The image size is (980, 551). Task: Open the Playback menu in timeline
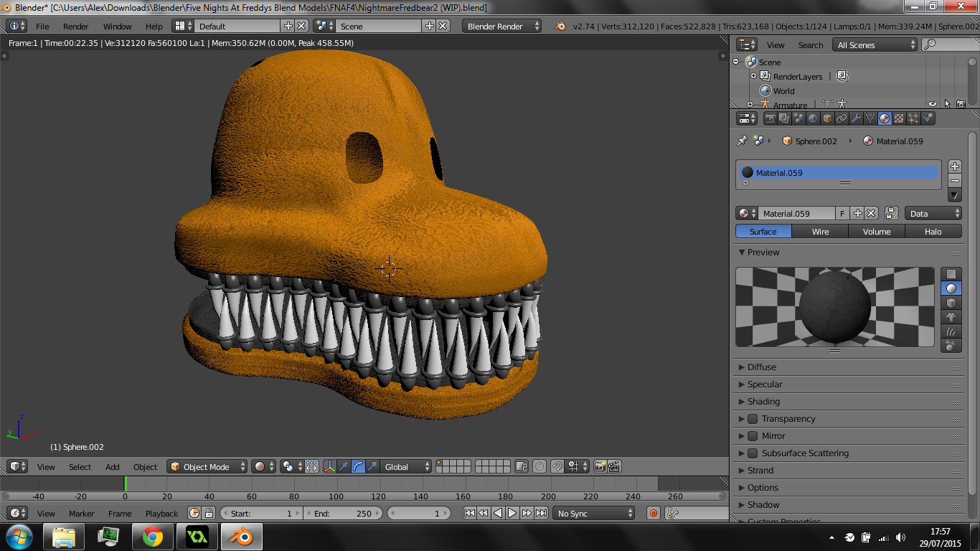click(161, 513)
